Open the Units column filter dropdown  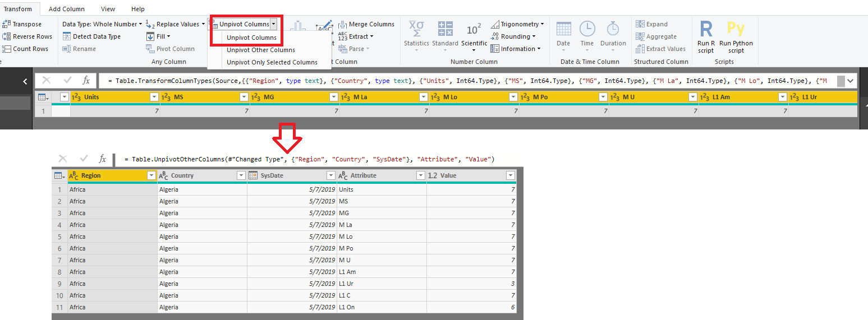(154, 97)
